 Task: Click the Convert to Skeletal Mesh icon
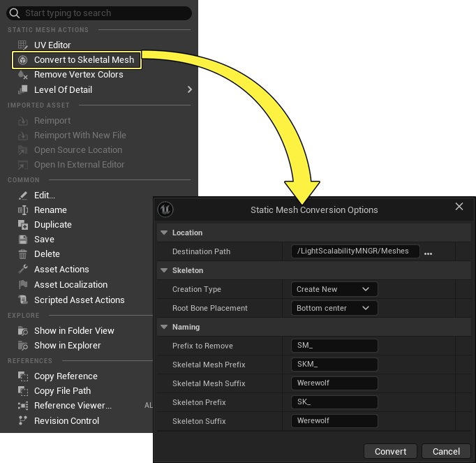[23, 60]
